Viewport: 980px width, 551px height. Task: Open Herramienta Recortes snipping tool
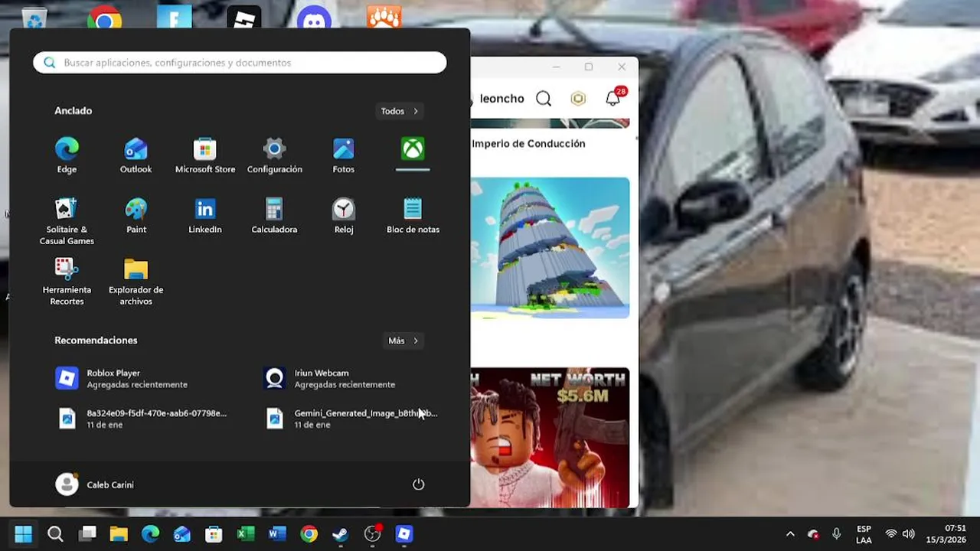(x=67, y=282)
